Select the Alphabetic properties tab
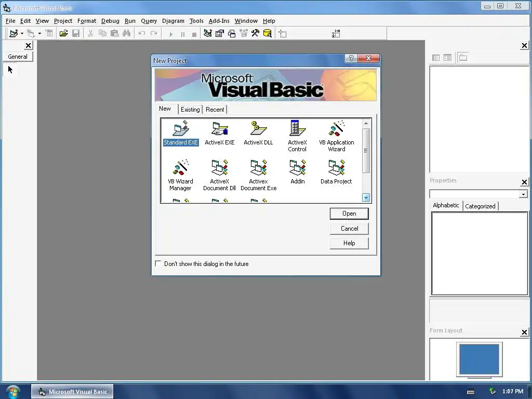Viewport: 532px width, 399px height. click(446, 205)
